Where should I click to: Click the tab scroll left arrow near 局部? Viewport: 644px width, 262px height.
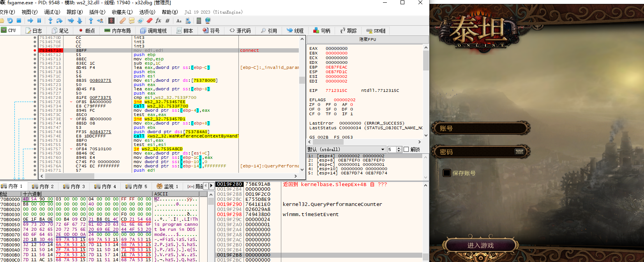tap(206, 186)
